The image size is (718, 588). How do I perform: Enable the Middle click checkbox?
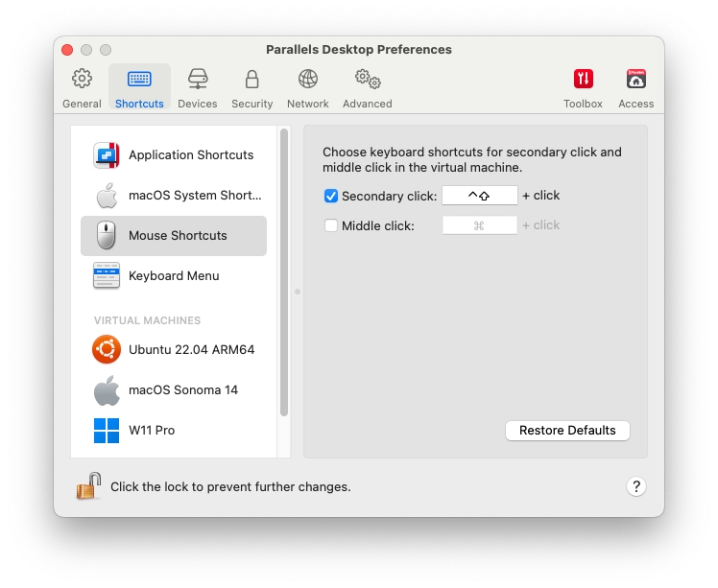click(331, 225)
